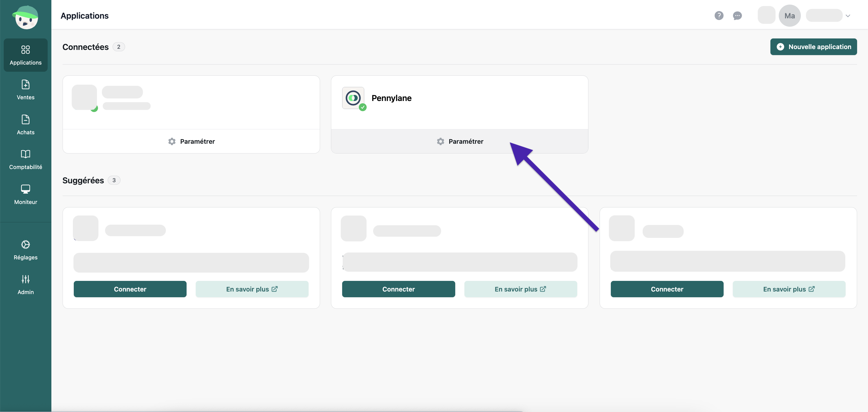Image resolution: width=868 pixels, height=412 pixels.
Task: Click Paramétrer on the first connected app
Action: tap(191, 141)
